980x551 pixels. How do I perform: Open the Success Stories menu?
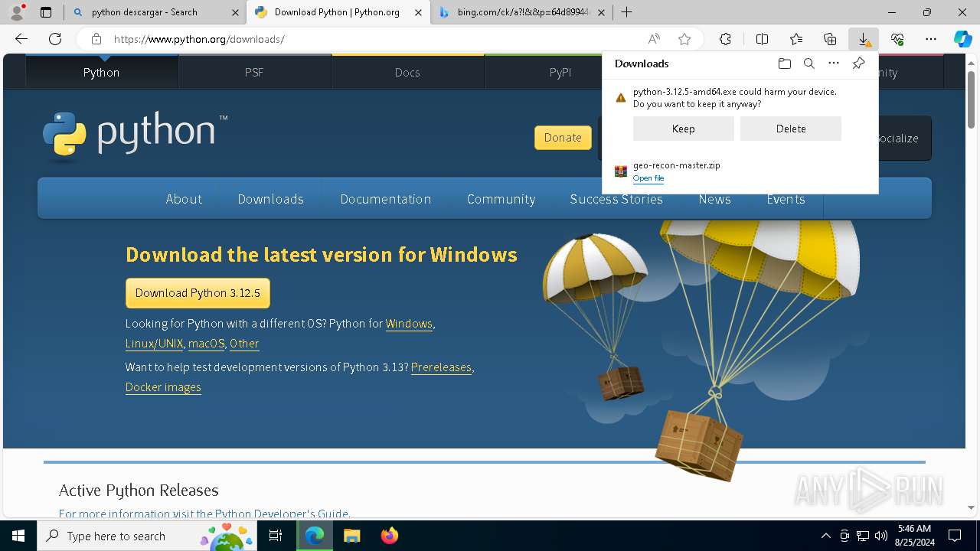tap(616, 199)
